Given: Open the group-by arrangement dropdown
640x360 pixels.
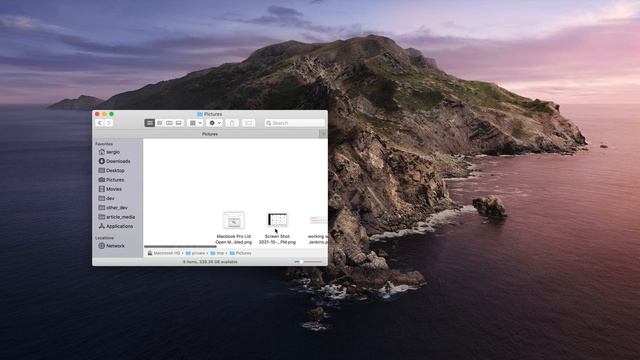Looking at the screenshot, I should [196, 123].
